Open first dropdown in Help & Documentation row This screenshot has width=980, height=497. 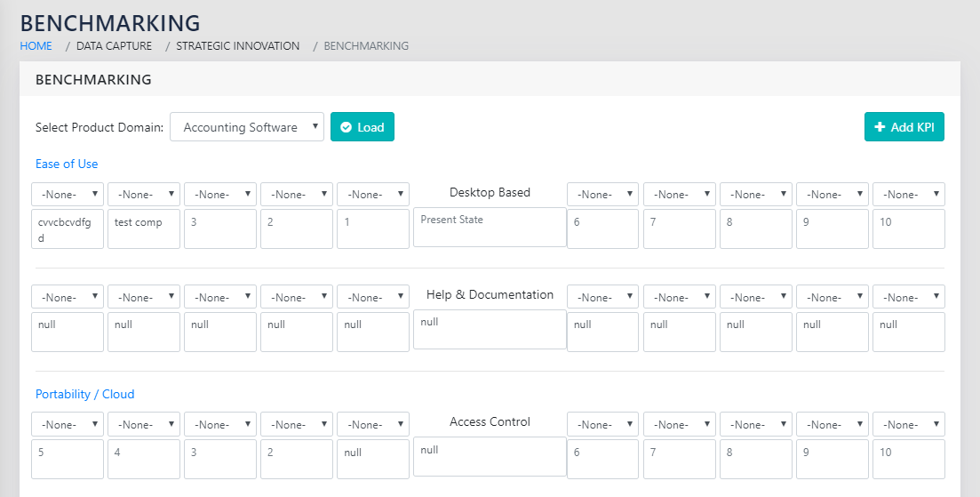(x=68, y=298)
